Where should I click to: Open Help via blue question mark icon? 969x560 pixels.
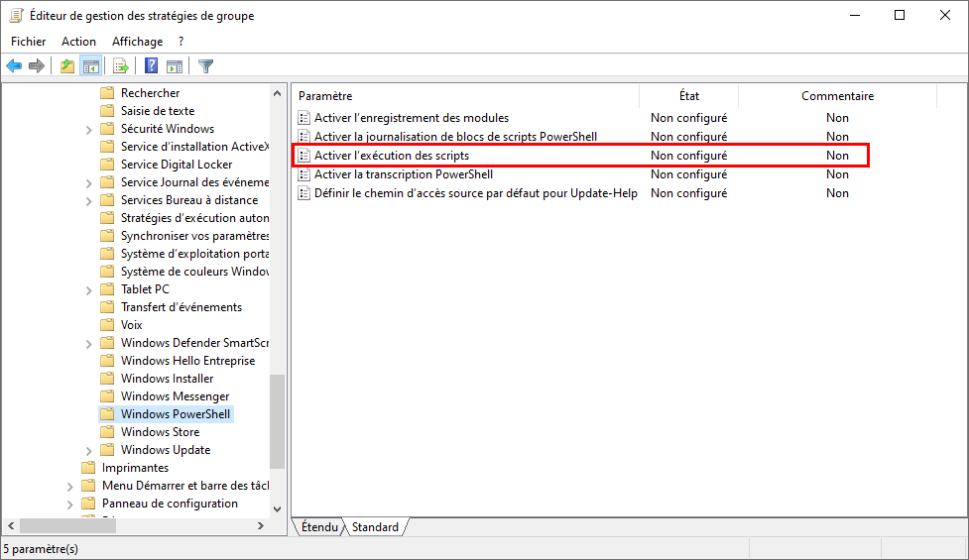[151, 66]
